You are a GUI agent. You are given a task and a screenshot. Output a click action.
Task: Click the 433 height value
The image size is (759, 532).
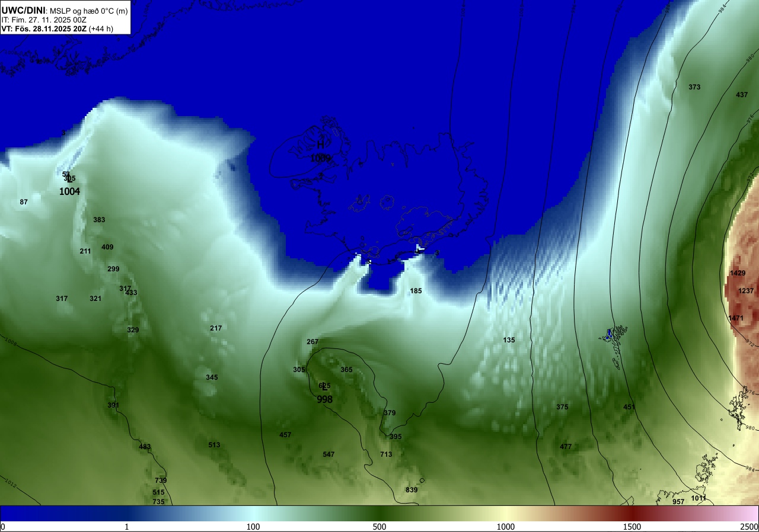(x=131, y=293)
